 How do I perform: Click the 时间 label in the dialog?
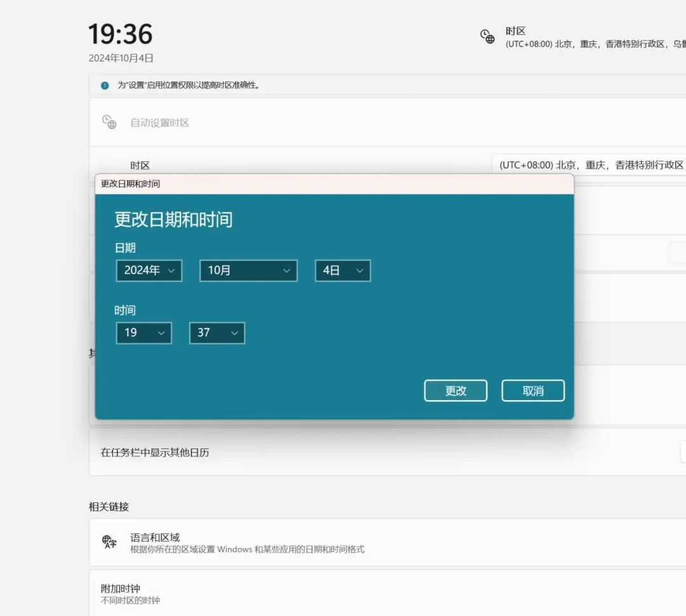click(x=125, y=311)
